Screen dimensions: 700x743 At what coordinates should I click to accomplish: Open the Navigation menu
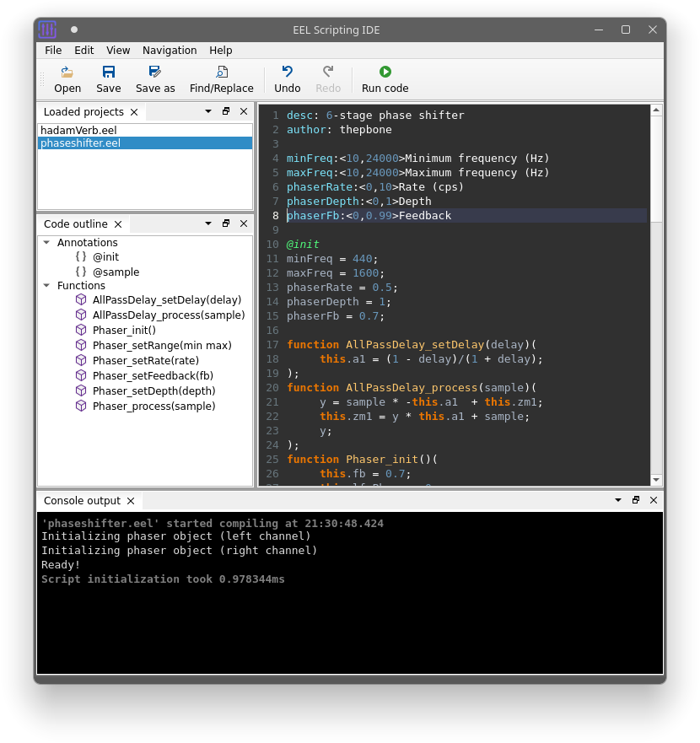click(170, 51)
